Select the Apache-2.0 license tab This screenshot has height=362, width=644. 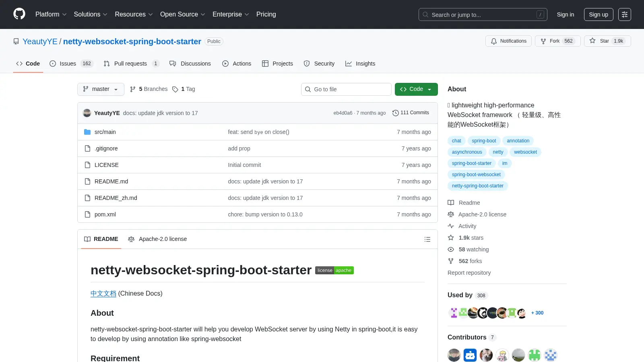click(x=157, y=239)
